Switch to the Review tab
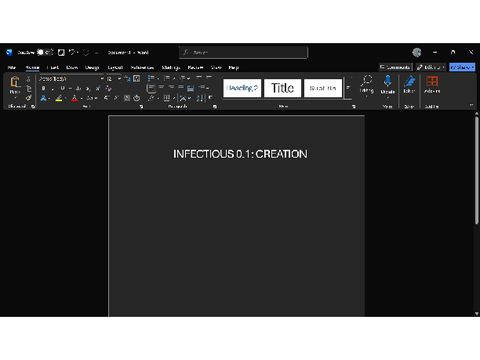This screenshot has height=360, width=480. click(x=195, y=67)
